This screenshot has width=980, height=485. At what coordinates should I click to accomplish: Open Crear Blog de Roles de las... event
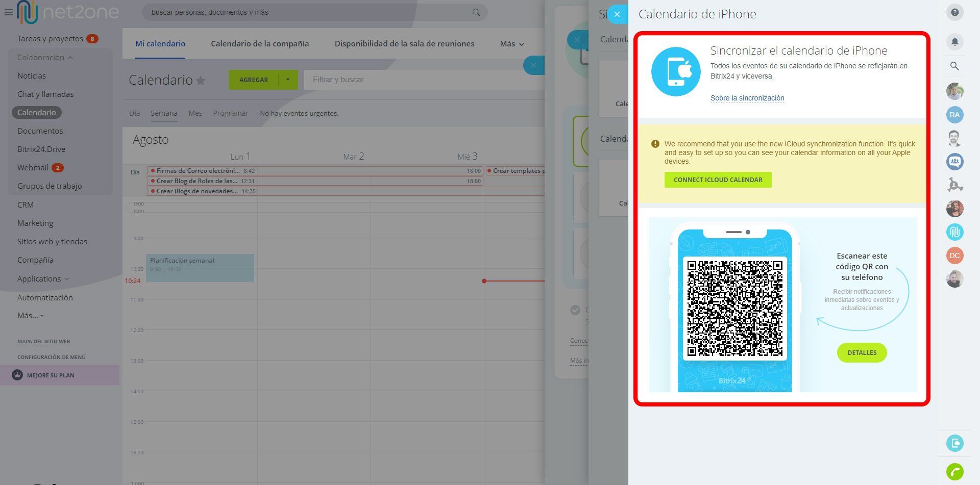click(314, 181)
